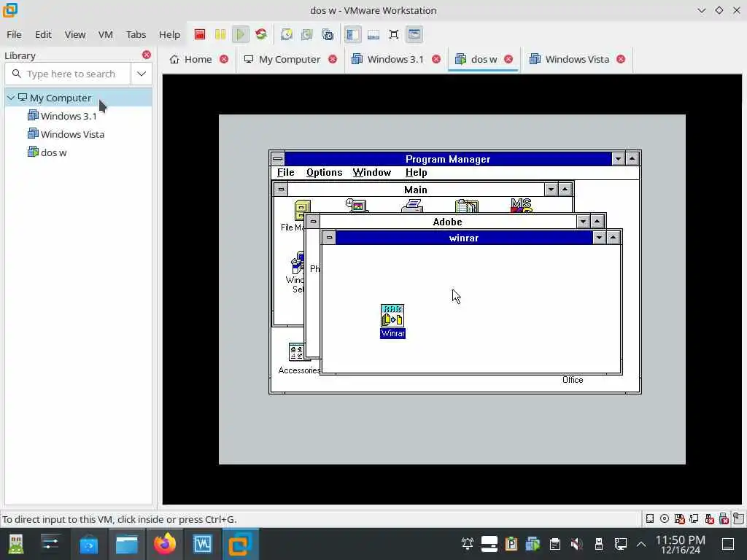Click the green Power On play button
The image size is (747, 560).
[241, 34]
